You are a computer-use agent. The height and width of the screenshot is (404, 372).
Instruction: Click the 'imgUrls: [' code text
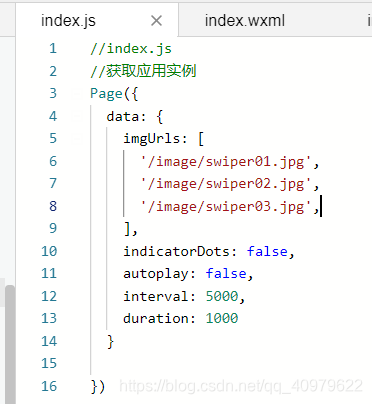[x=164, y=139]
